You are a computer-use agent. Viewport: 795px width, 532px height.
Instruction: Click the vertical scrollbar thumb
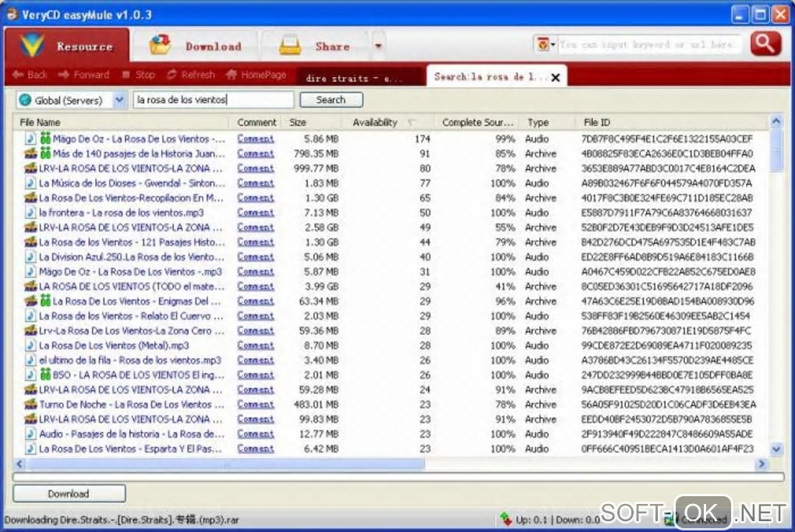tap(776, 151)
